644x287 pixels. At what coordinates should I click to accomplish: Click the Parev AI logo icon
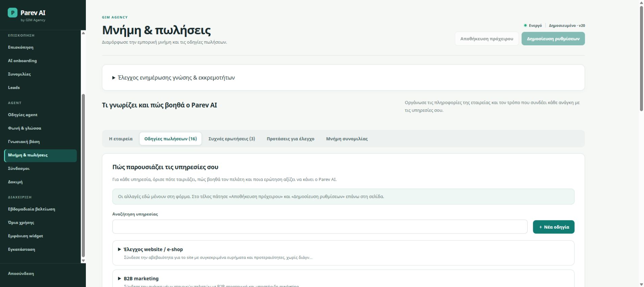(13, 13)
